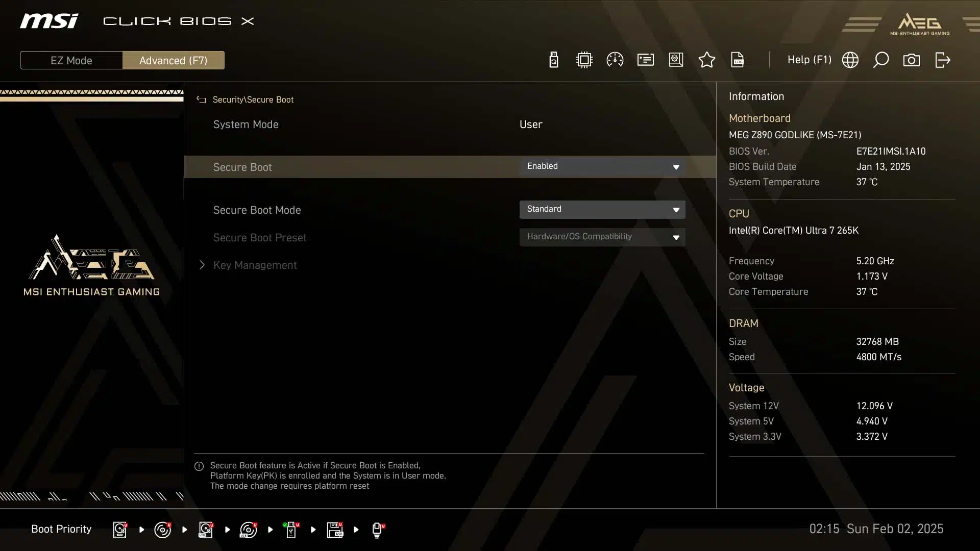
Task: Click the DRAM section heading
Action: click(743, 323)
